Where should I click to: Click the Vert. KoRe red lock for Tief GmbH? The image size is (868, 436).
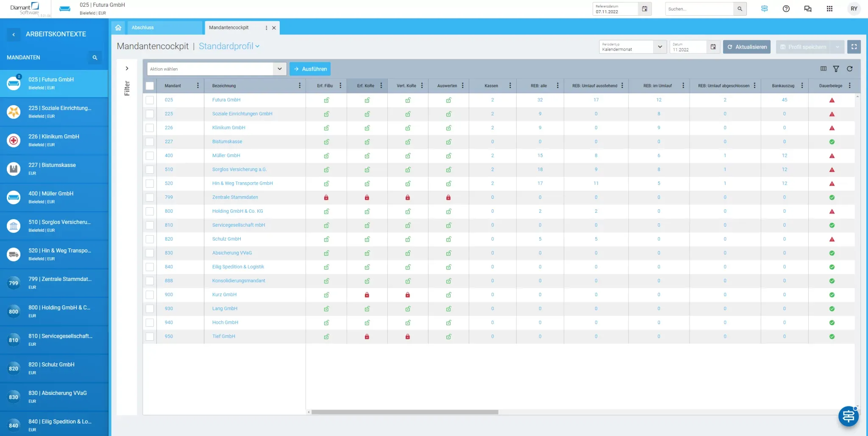point(408,337)
